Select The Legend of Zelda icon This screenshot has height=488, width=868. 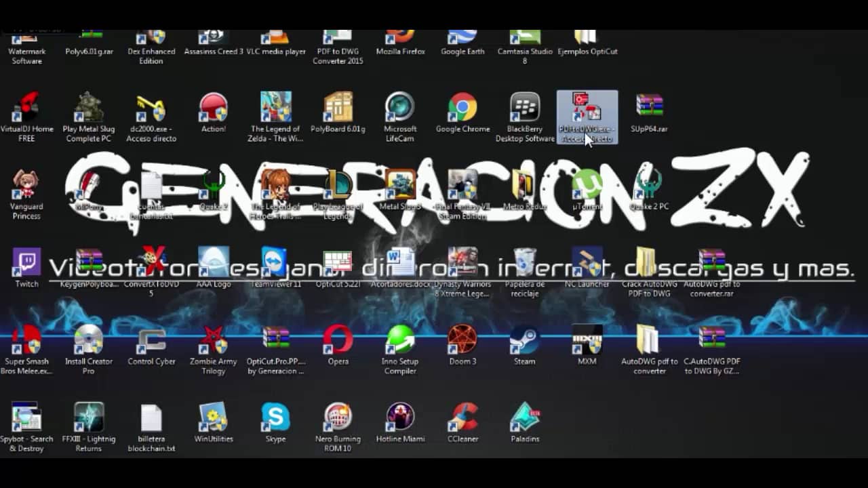click(x=275, y=108)
